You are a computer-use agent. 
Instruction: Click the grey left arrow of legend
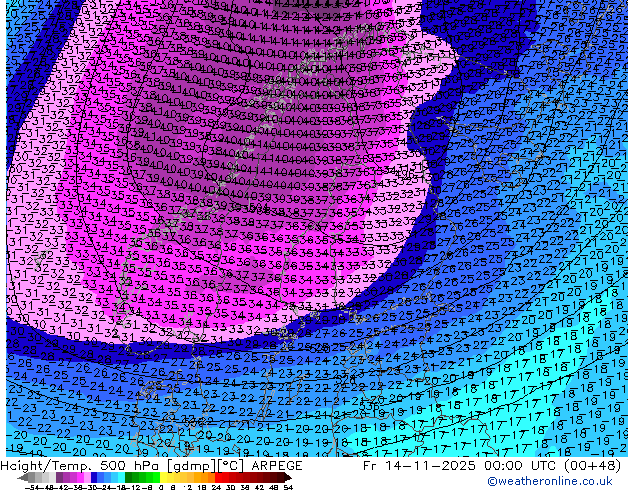pyautogui.click(x=22, y=477)
